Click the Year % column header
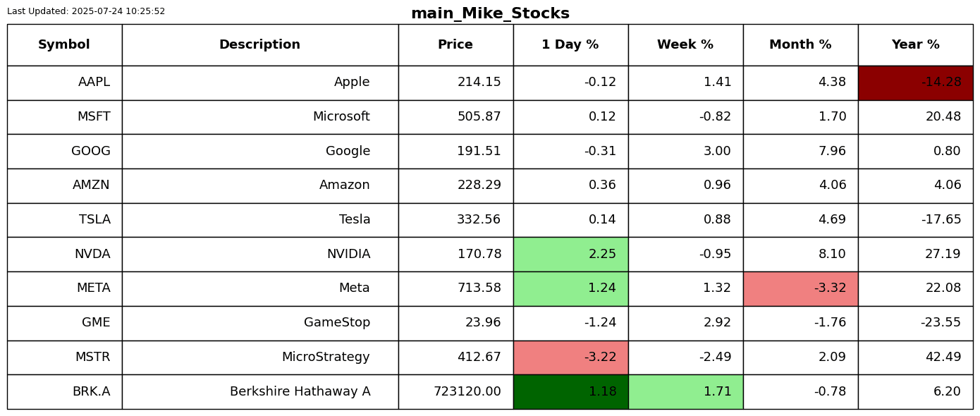Image resolution: width=980 pixels, height=416 pixels. 915,45
